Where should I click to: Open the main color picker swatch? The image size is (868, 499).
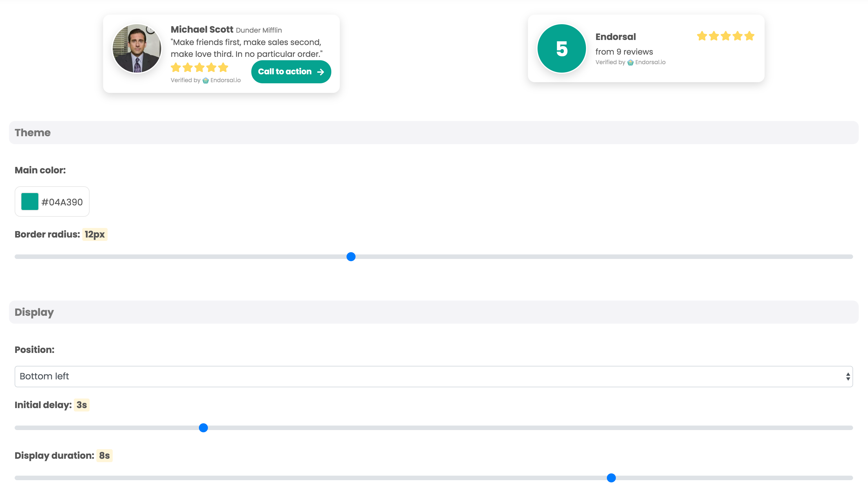(30, 202)
